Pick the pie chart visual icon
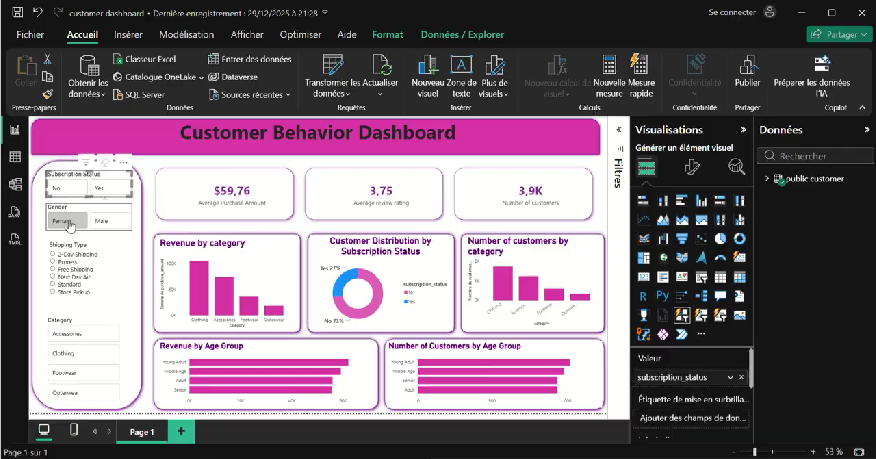The height and width of the screenshot is (459, 876). point(720,239)
